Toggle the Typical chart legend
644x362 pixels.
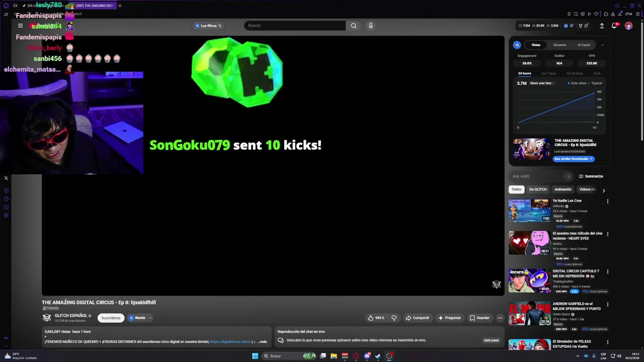(x=595, y=83)
